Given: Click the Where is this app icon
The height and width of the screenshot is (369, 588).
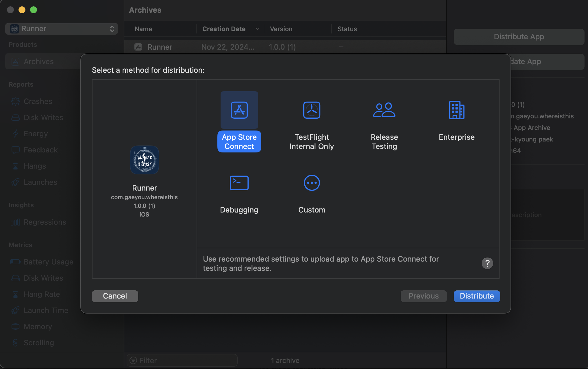Looking at the screenshot, I should tap(144, 160).
